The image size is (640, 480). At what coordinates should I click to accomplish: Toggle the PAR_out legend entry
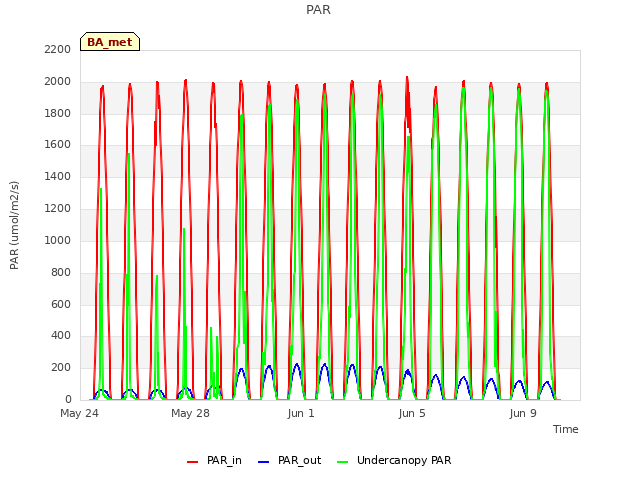(x=289, y=460)
